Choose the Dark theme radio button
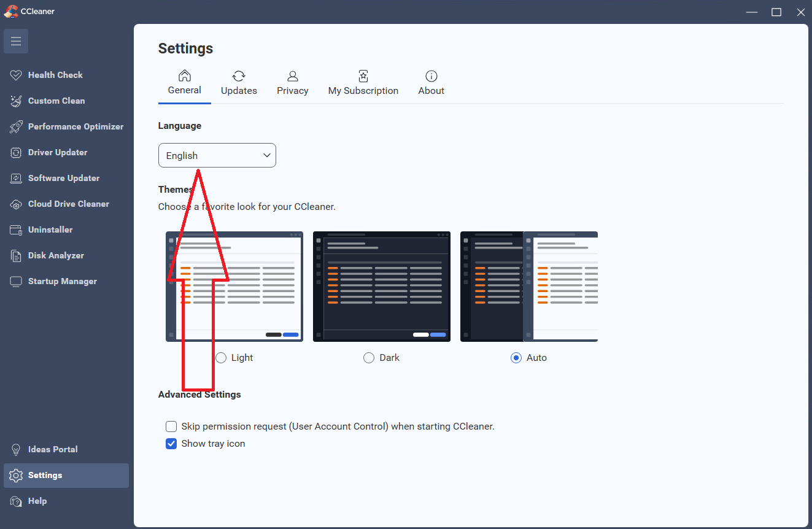 369,358
